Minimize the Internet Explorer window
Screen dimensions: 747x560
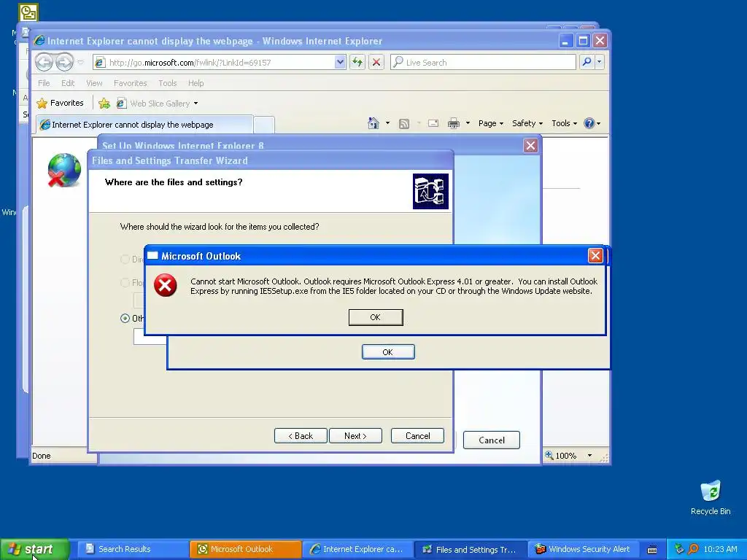pos(565,41)
